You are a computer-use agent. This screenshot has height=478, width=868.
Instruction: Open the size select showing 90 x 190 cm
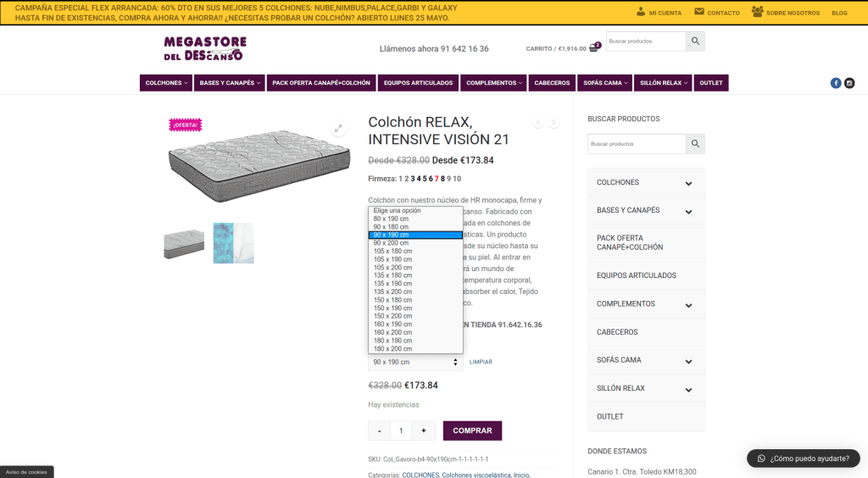point(415,362)
